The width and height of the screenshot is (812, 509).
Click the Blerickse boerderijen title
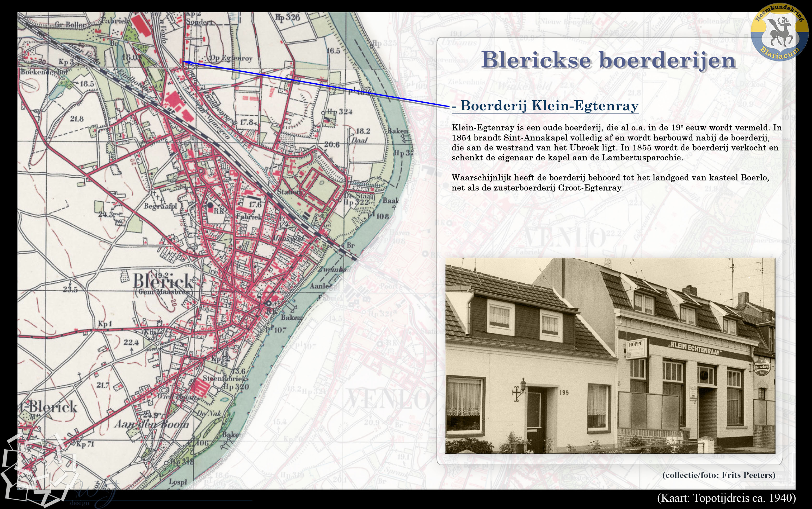point(608,60)
